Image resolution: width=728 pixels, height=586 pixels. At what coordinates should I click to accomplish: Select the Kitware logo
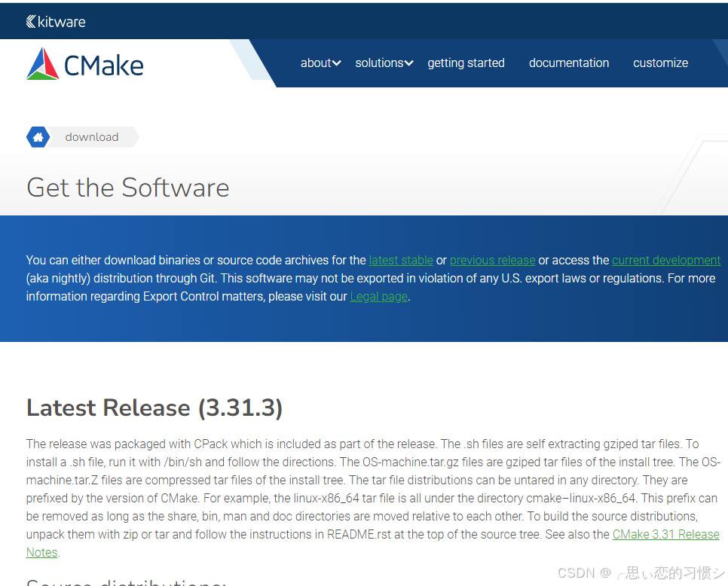56,22
